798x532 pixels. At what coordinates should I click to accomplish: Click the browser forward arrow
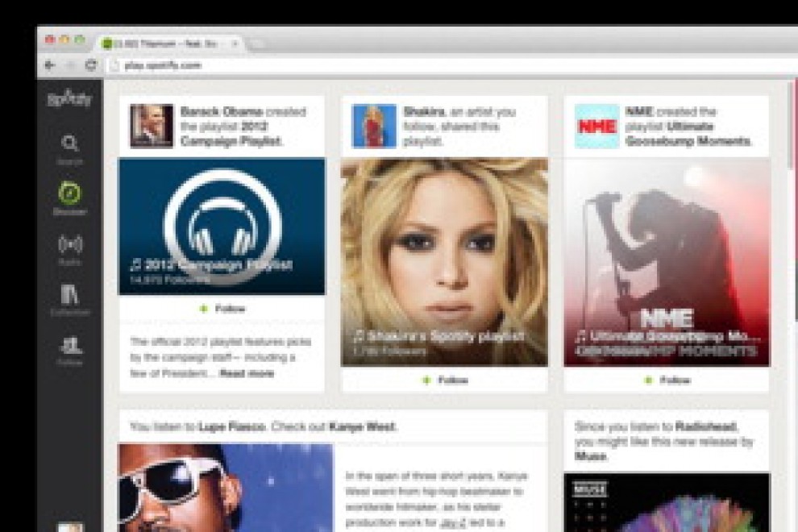click(x=71, y=65)
